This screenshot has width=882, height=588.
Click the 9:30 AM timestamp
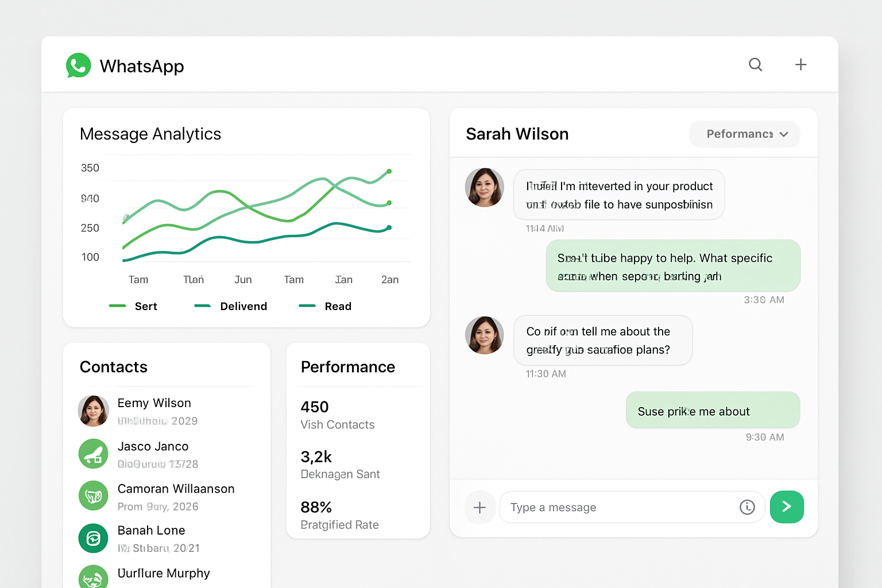765,437
